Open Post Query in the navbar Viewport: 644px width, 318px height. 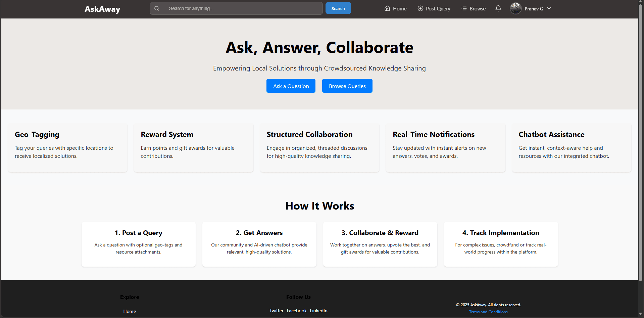coord(434,8)
